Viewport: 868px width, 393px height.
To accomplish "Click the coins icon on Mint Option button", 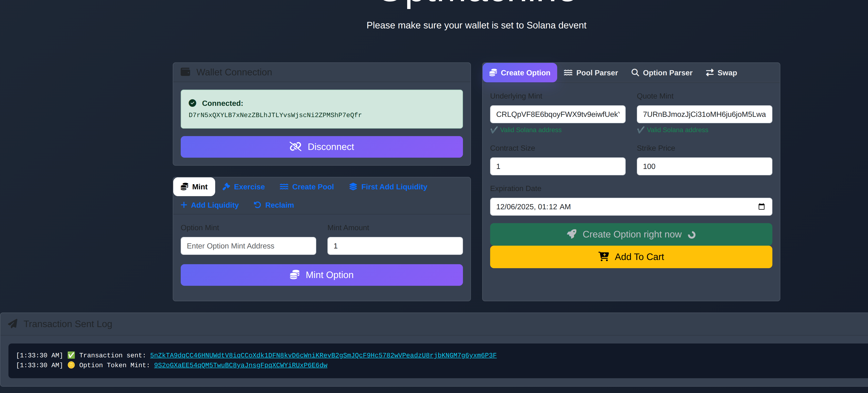I will coord(294,275).
